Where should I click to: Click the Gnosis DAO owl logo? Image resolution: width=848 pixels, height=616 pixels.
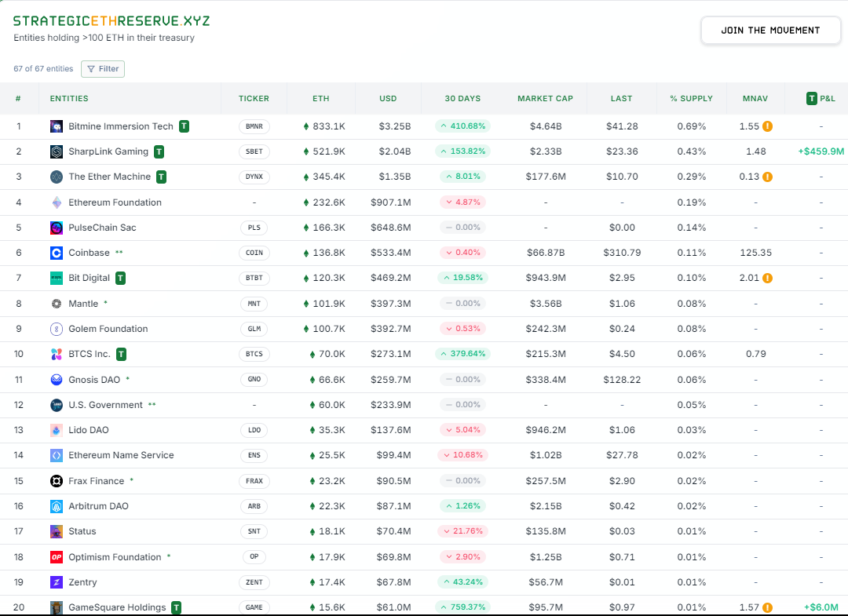(x=56, y=379)
